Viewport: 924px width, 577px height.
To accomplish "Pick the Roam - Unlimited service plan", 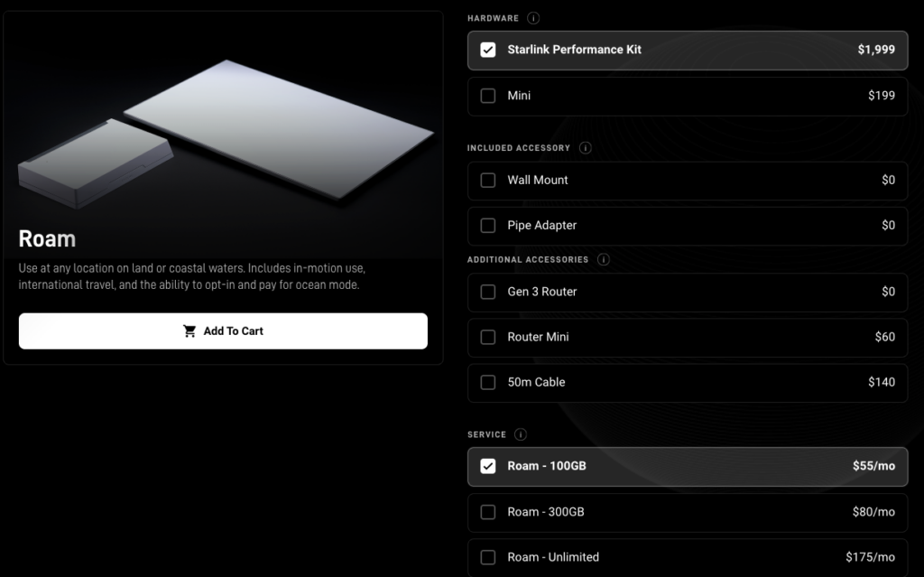I will pyautogui.click(x=488, y=557).
